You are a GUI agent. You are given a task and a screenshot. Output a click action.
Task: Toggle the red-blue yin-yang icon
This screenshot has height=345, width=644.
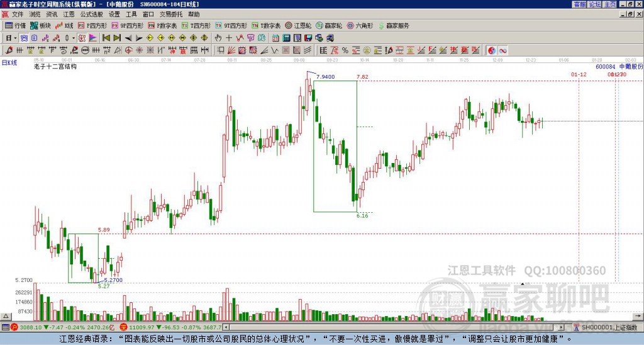point(492,50)
